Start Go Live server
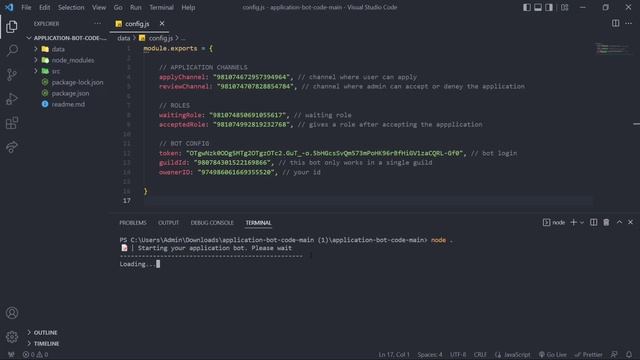The width and height of the screenshot is (640, 360). [553, 355]
